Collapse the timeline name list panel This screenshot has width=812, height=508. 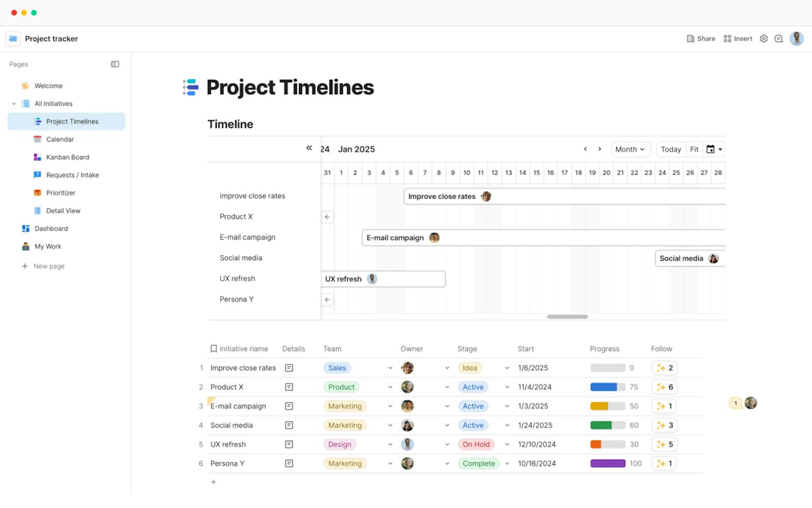[x=309, y=148]
